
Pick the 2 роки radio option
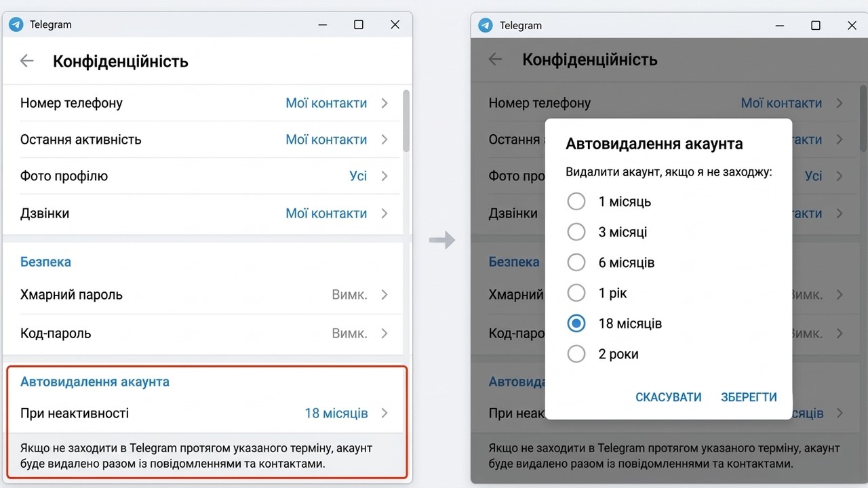tap(576, 354)
